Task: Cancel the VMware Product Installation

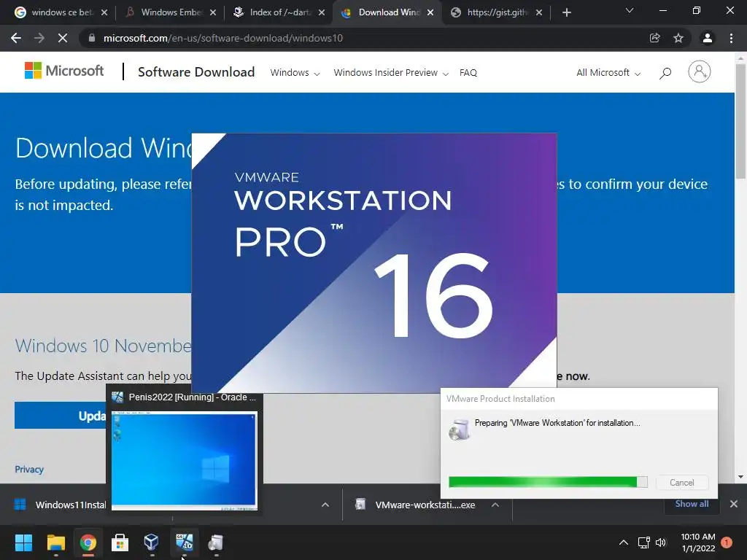Action: pos(682,483)
